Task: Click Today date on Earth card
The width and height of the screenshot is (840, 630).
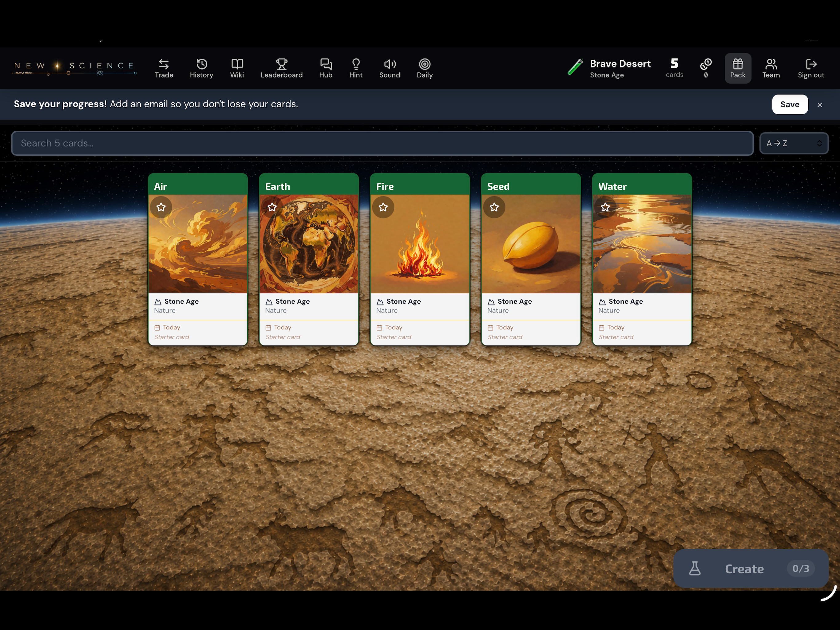Action: (x=283, y=327)
